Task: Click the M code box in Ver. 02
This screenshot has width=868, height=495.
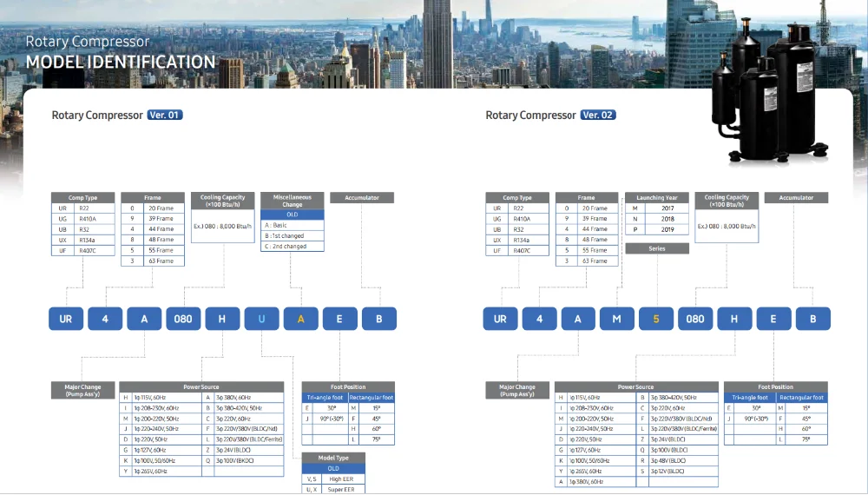Action: point(617,319)
